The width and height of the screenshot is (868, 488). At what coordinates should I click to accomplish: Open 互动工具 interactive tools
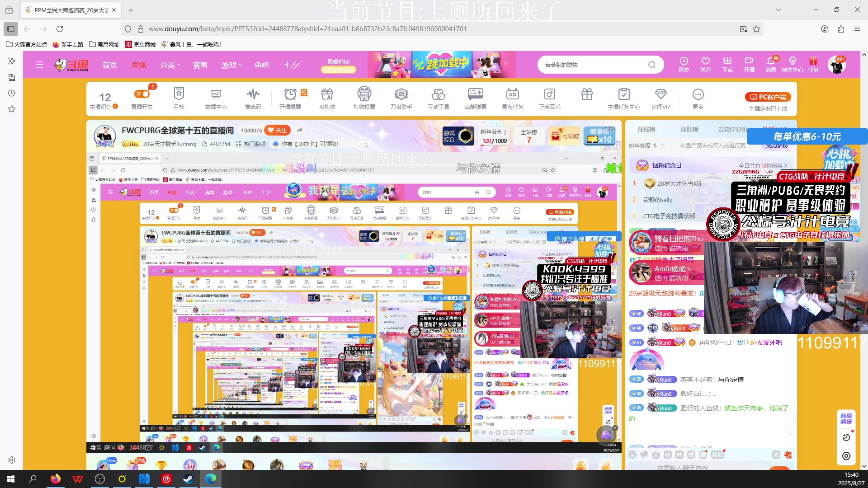[x=439, y=99]
